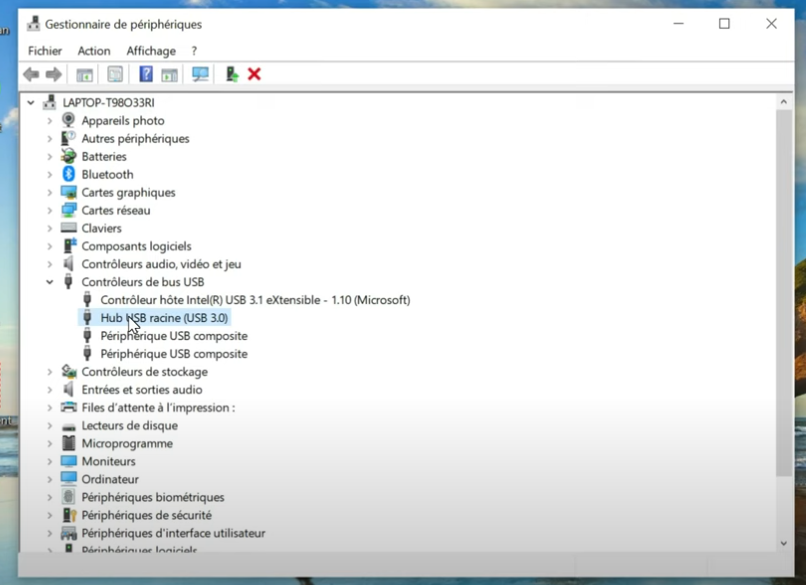The width and height of the screenshot is (806, 585).
Task: Toggle the console tree pane icon
Action: (x=84, y=75)
